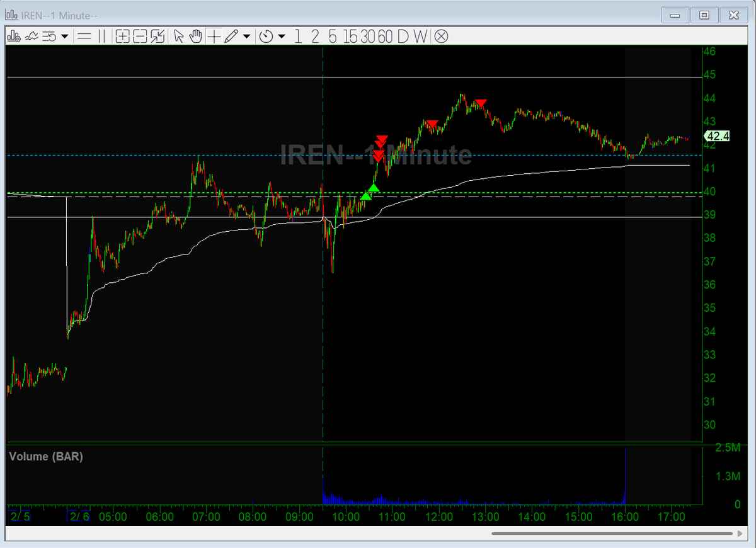Screen dimensions: 756x548
Task: Select the pencil drawing tool
Action: pyautogui.click(x=232, y=36)
